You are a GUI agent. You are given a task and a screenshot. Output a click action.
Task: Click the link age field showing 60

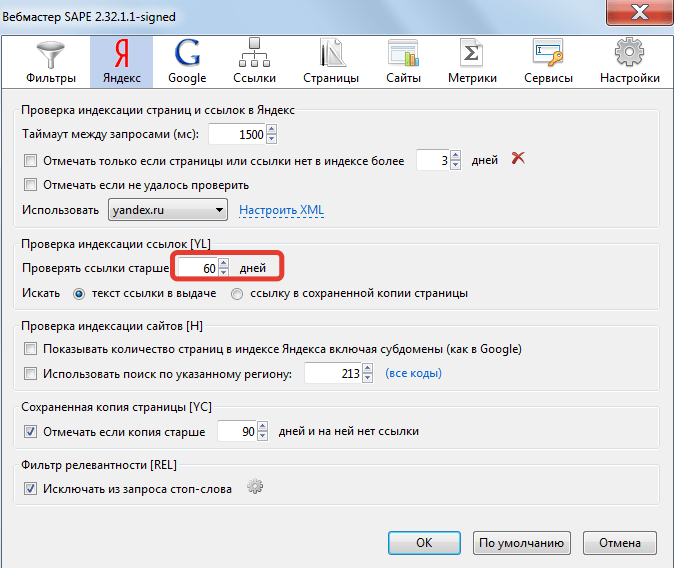pyautogui.click(x=198, y=268)
